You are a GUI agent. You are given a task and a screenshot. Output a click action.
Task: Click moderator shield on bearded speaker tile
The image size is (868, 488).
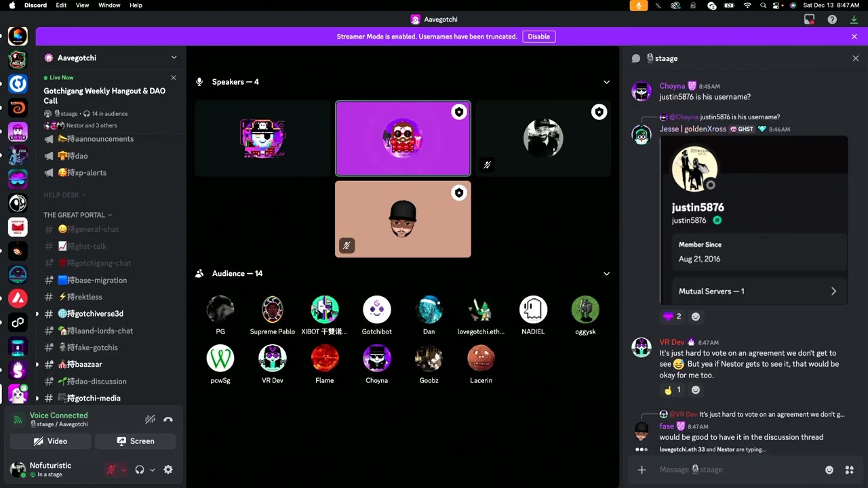(599, 113)
